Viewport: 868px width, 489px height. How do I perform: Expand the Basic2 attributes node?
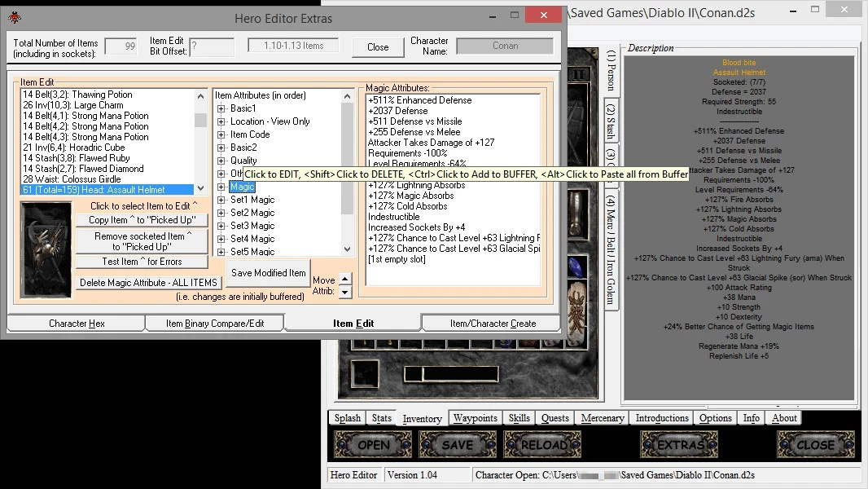tap(221, 148)
